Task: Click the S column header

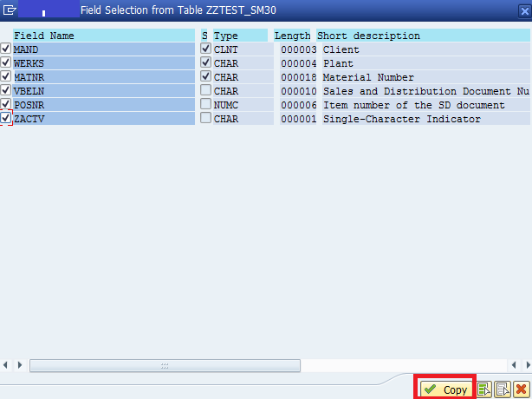Action: 204,36
